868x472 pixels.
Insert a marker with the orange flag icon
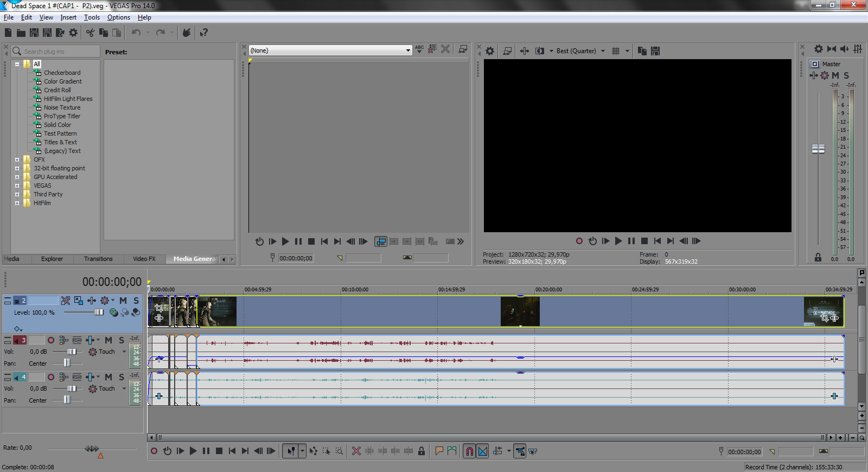tap(439, 451)
